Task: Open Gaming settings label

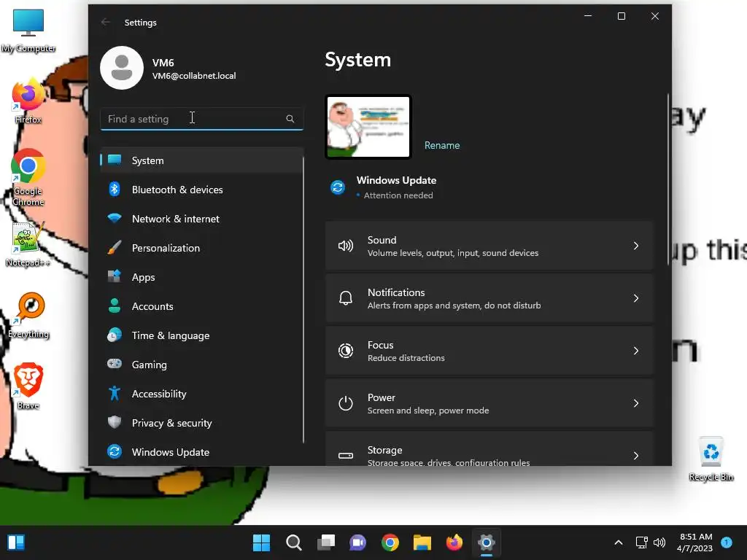Action: tap(149, 365)
